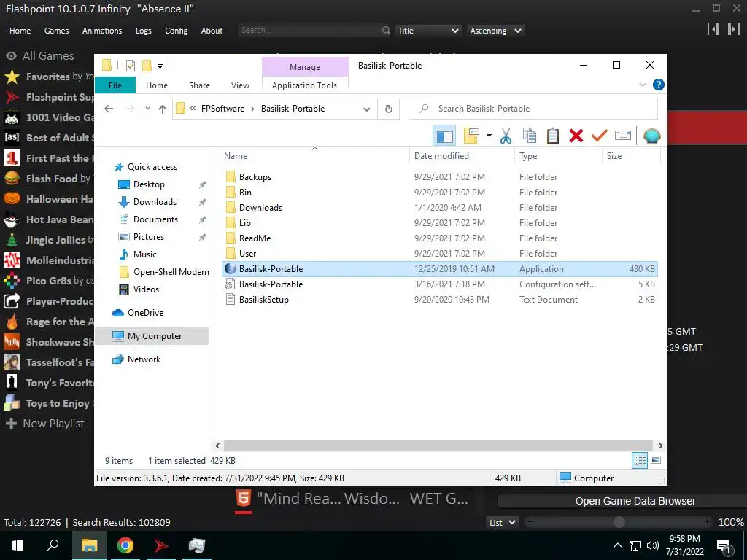The height and width of the screenshot is (560, 747).
Task: Click the new folder toolbar icon
Action: (x=471, y=136)
